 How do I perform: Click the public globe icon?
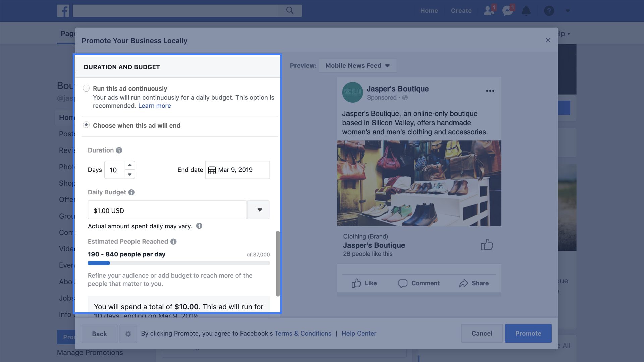[x=405, y=98]
